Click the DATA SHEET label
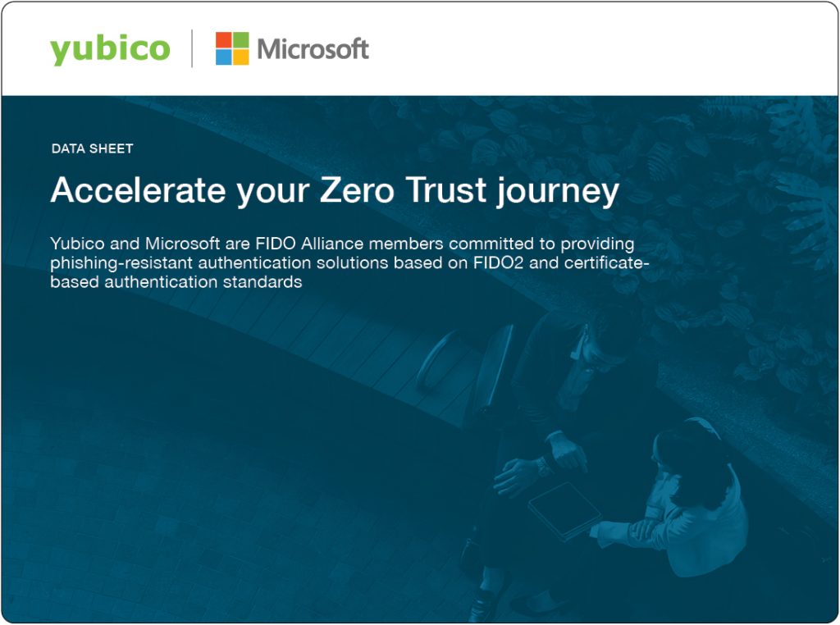The height and width of the screenshot is (625, 840). tap(92, 149)
